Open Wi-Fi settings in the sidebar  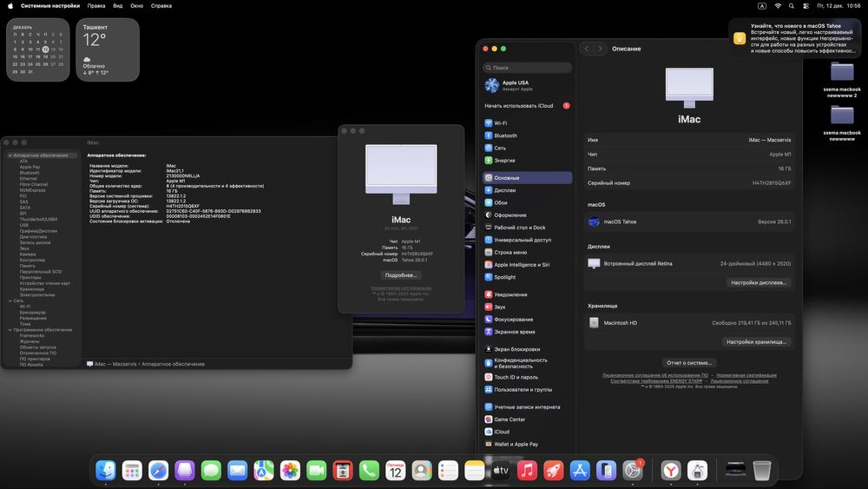pos(500,123)
